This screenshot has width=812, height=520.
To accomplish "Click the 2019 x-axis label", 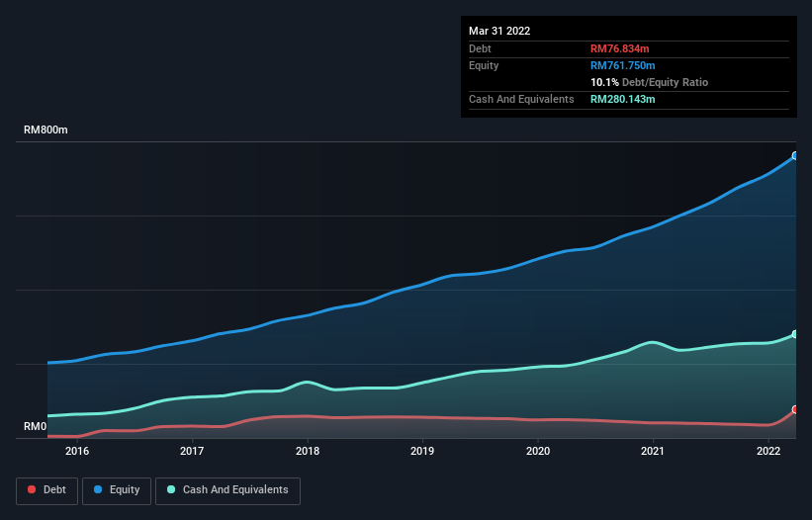I will click(422, 451).
